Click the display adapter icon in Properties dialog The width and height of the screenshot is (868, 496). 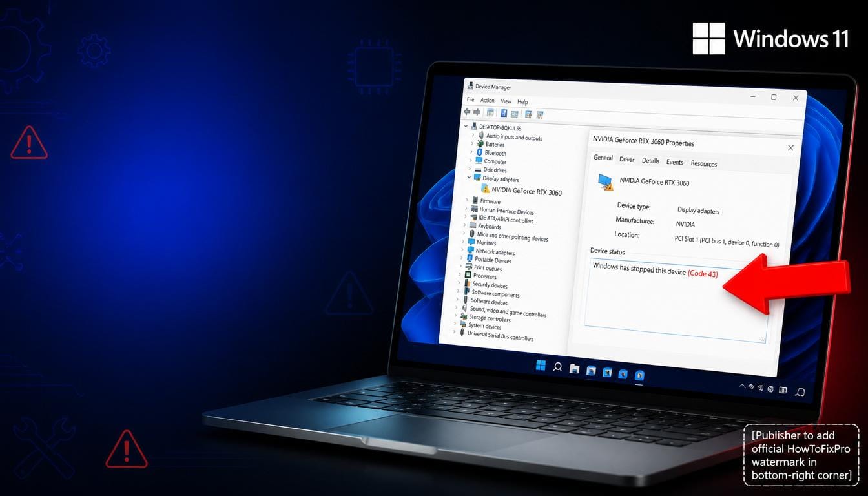pyautogui.click(x=605, y=181)
